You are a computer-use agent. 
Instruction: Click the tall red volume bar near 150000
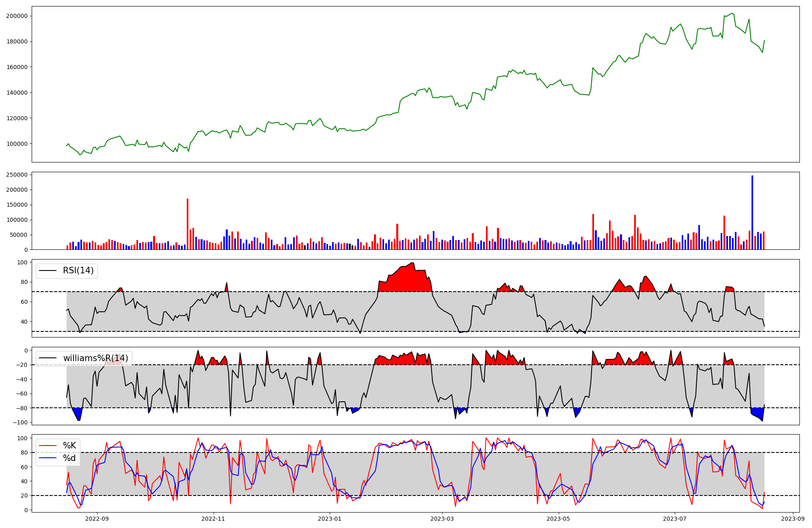188,224
